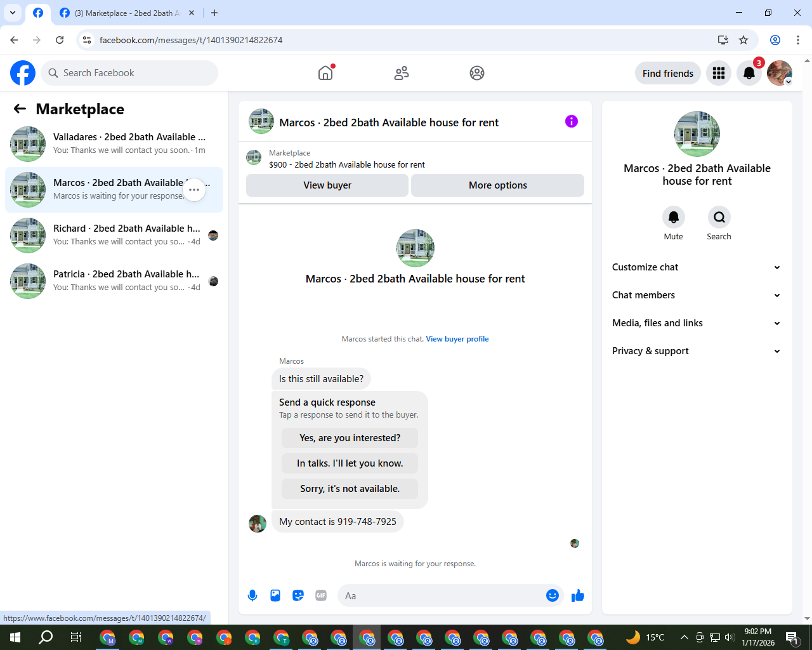
Task: Click the Search Facebook box
Action: (129, 73)
